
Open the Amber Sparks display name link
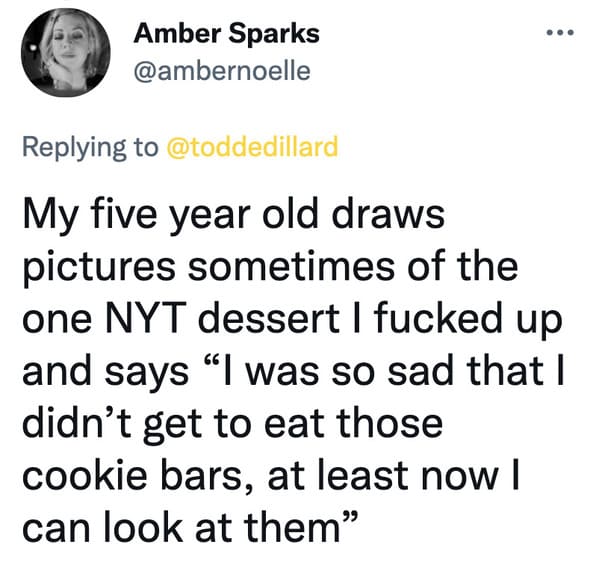pyautogui.click(x=227, y=34)
